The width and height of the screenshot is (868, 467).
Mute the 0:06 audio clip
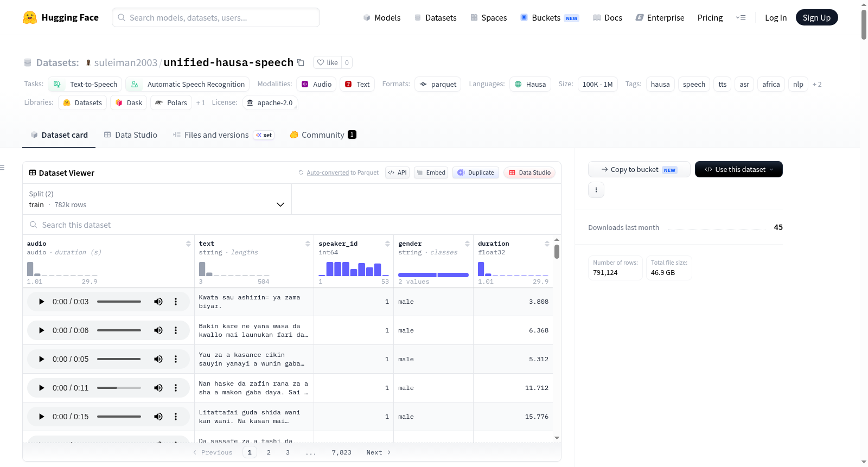coord(158,330)
